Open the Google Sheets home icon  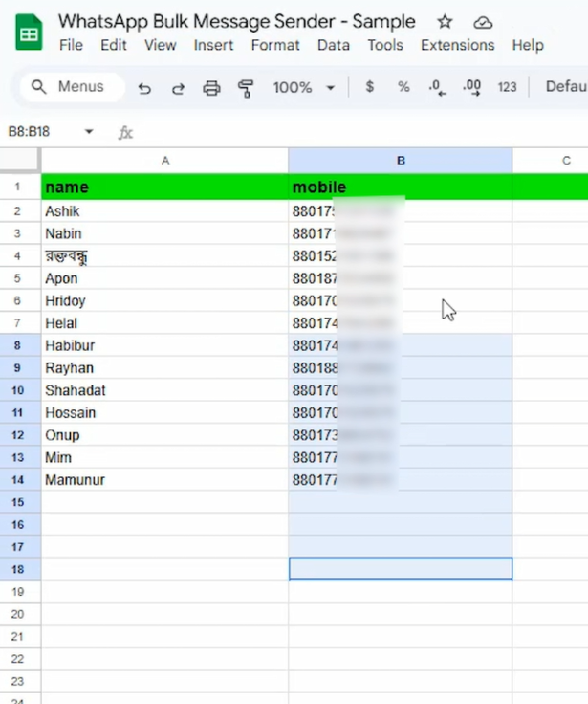29,33
